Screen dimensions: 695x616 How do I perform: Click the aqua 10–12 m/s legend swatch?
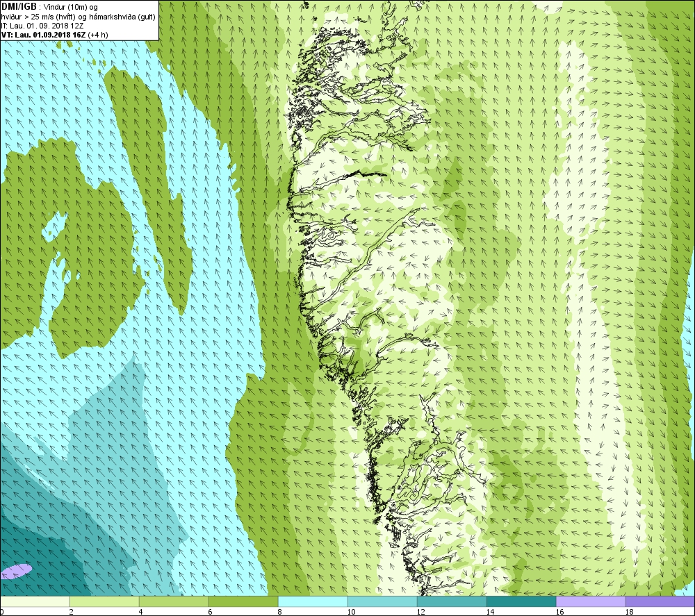382,601
